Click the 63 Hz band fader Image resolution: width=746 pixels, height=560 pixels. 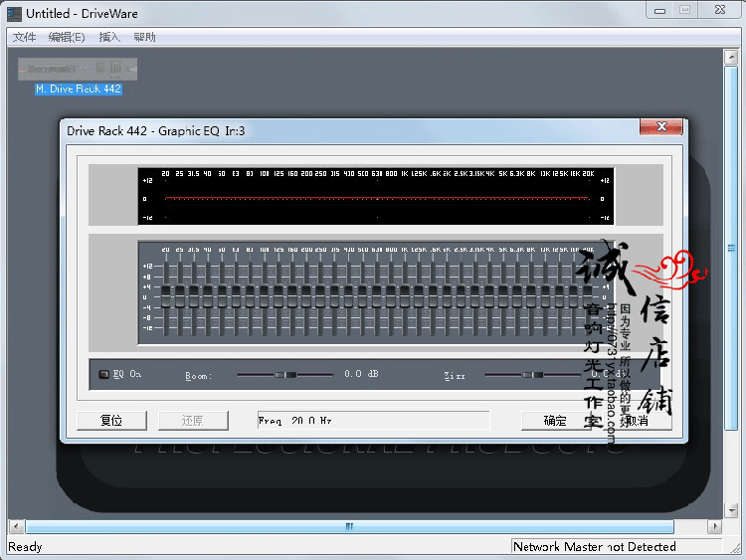click(x=236, y=296)
